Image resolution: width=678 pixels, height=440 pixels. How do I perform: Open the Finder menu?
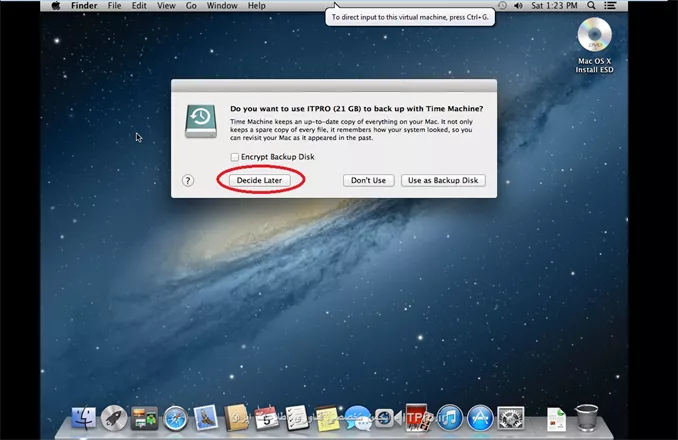pyautogui.click(x=84, y=6)
